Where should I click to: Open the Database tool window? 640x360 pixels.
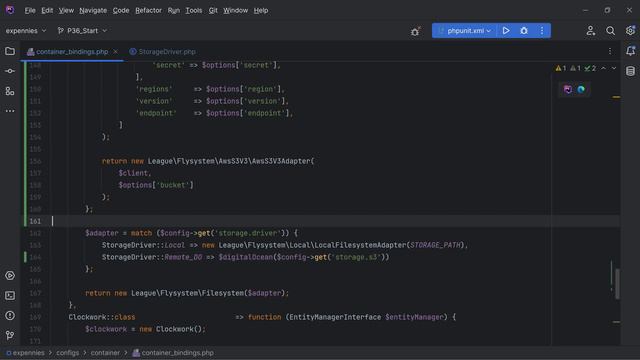point(630,71)
